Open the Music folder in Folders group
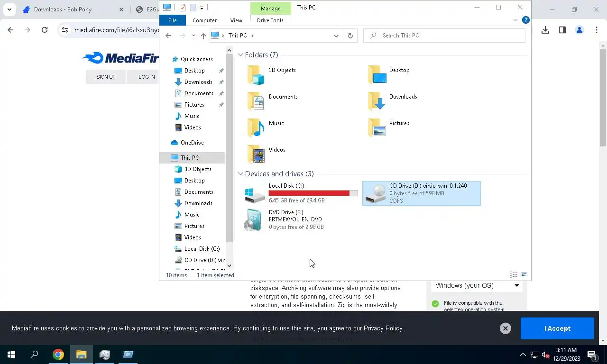The image size is (607, 364). click(256, 127)
